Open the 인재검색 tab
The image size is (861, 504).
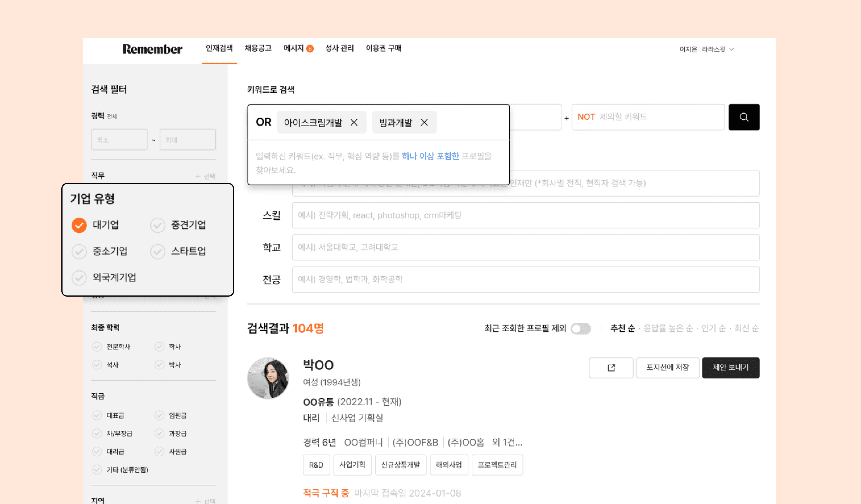[219, 48]
